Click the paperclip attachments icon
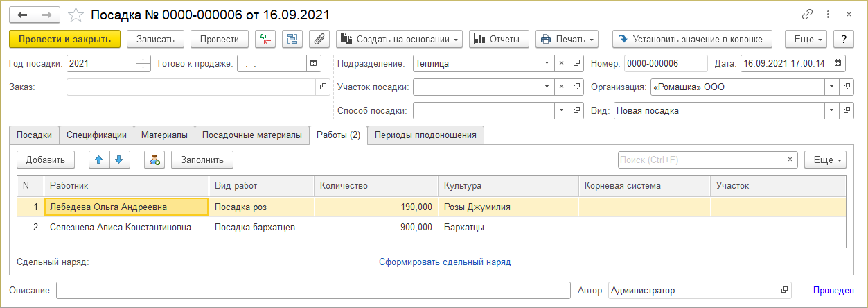868x308 pixels. click(x=318, y=40)
